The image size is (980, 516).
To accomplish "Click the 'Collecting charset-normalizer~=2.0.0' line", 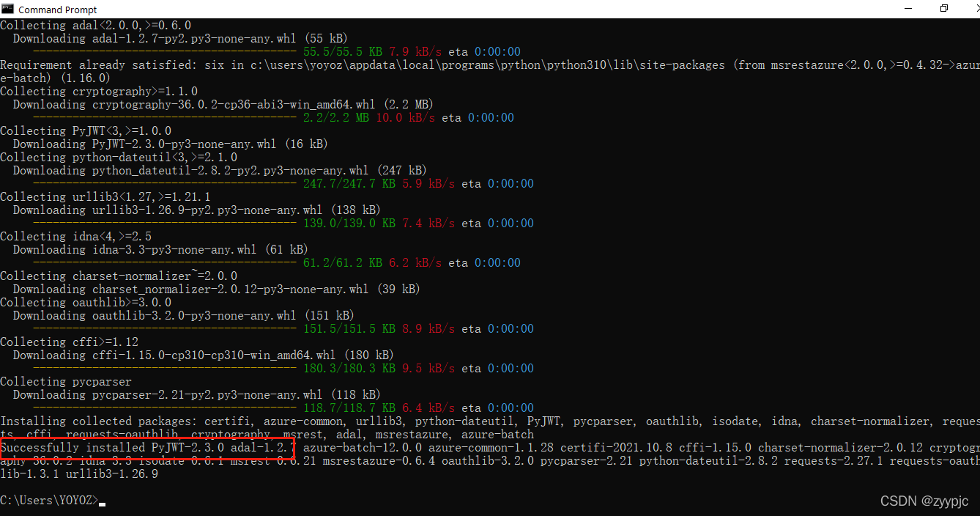I will coord(119,276).
